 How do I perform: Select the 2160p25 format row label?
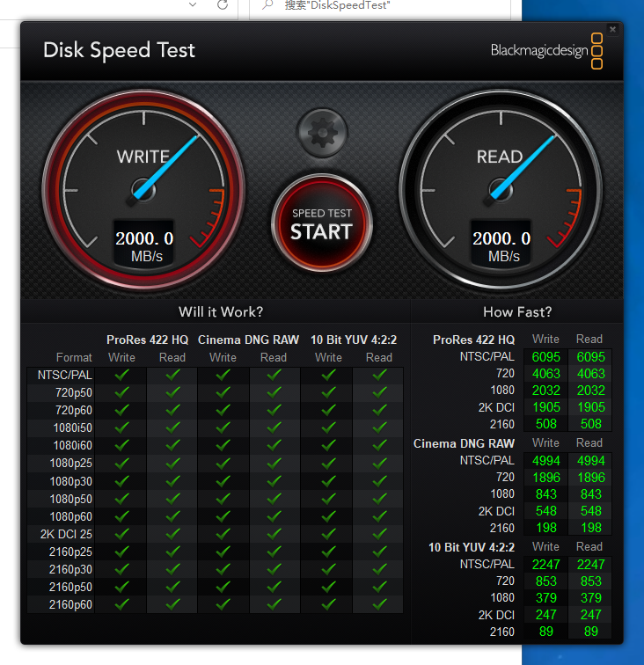70,552
